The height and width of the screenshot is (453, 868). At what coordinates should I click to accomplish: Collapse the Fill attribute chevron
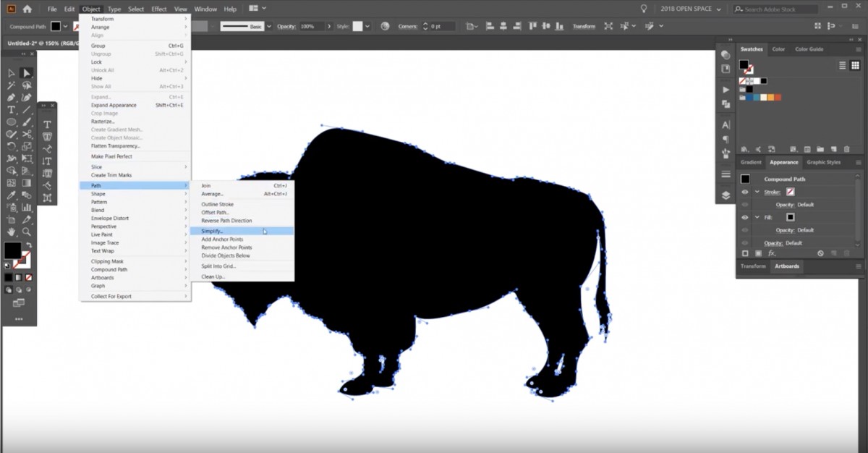tap(757, 217)
